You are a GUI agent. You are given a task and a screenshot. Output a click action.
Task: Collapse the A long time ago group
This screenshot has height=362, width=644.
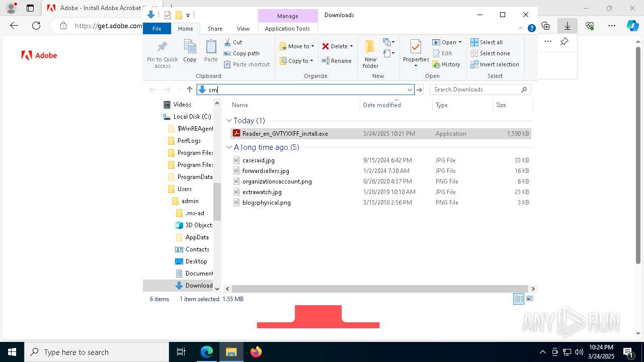229,147
